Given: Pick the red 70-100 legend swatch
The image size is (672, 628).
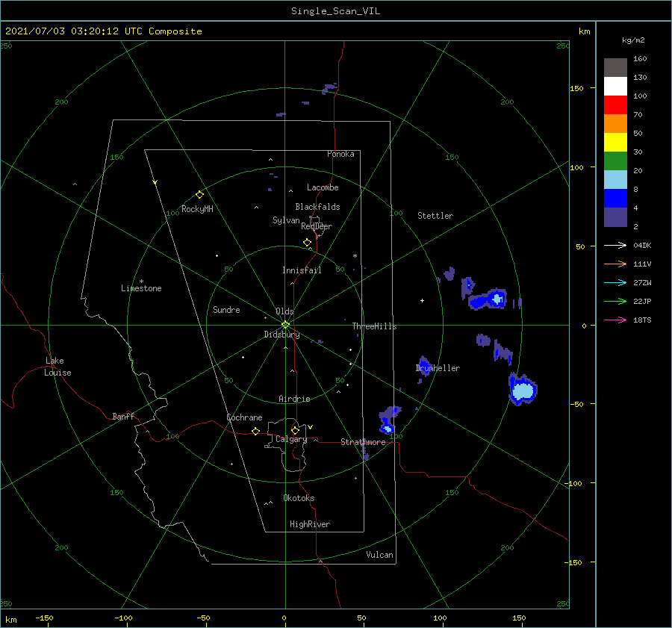Looking at the screenshot, I should pos(615,105).
